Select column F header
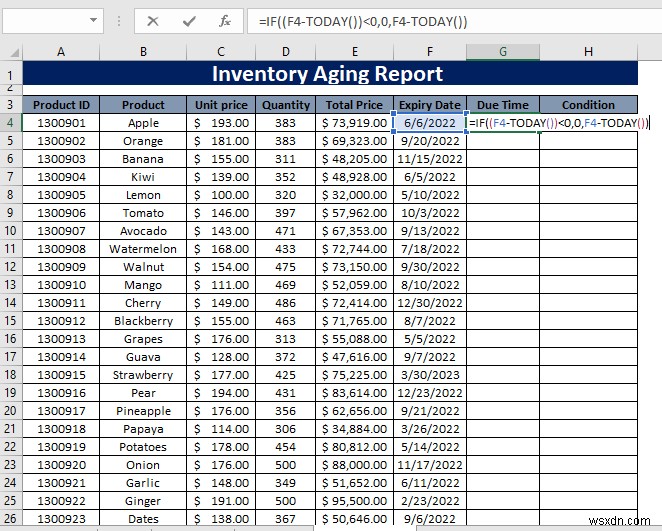 coord(430,52)
